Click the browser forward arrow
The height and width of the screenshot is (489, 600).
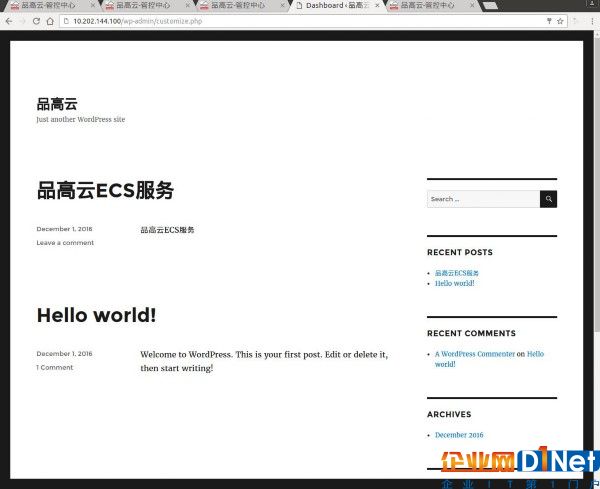pyautogui.click(x=23, y=21)
